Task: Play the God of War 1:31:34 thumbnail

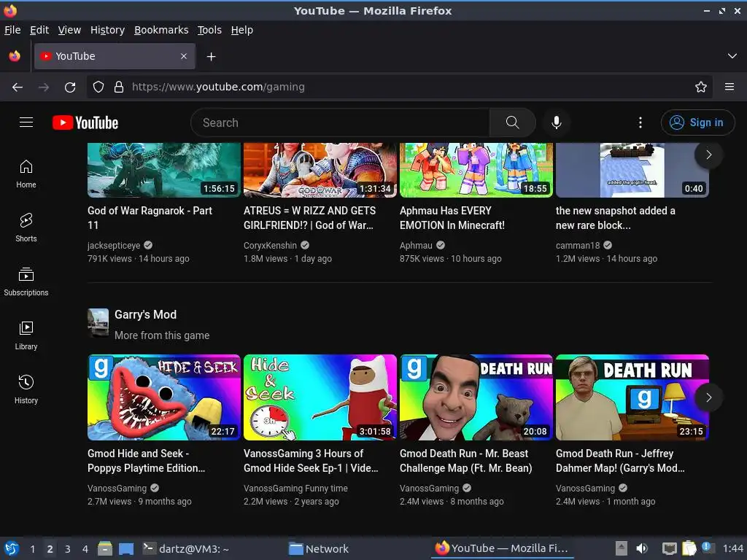Action: click(x=320, y=170)
